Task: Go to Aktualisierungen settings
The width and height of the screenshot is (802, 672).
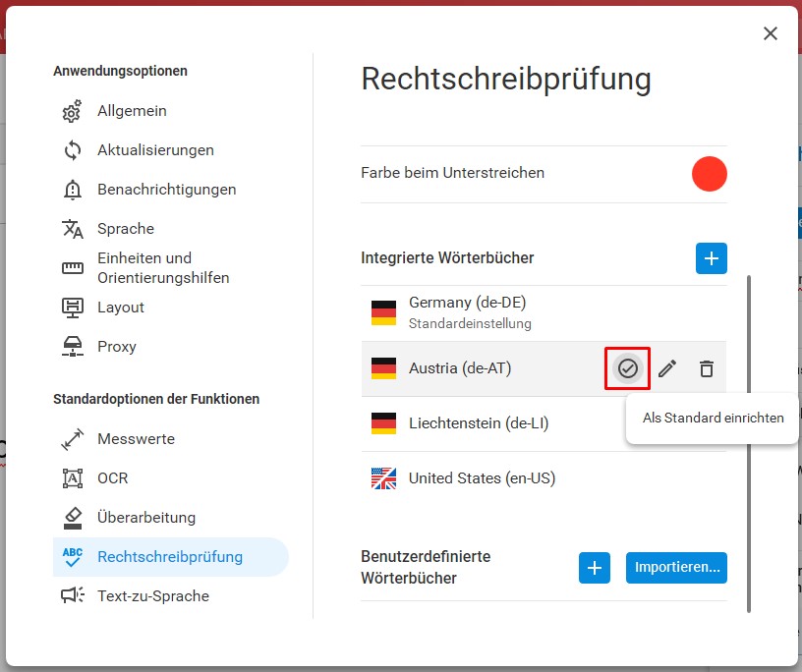Action: (171, 150)
